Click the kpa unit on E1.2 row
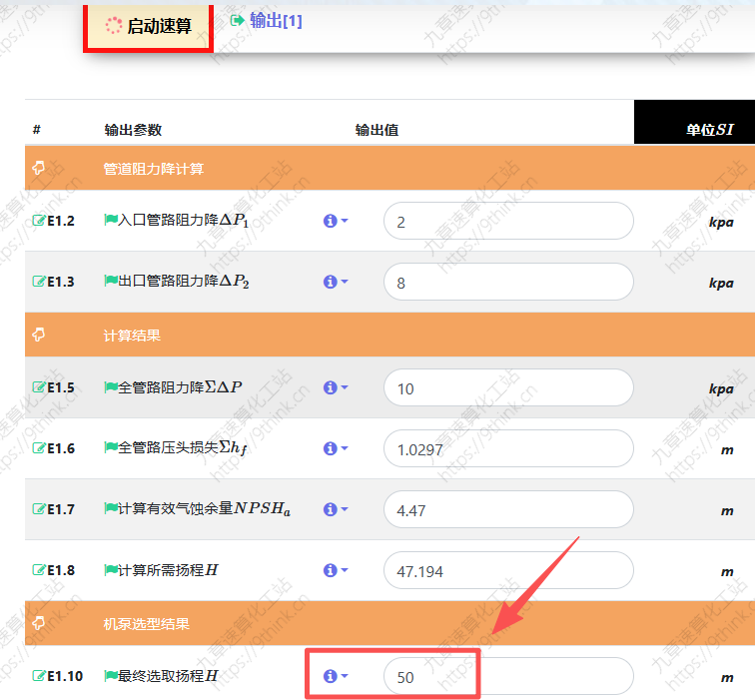Viewport: 755px width, 700px height. pos(721,223)
